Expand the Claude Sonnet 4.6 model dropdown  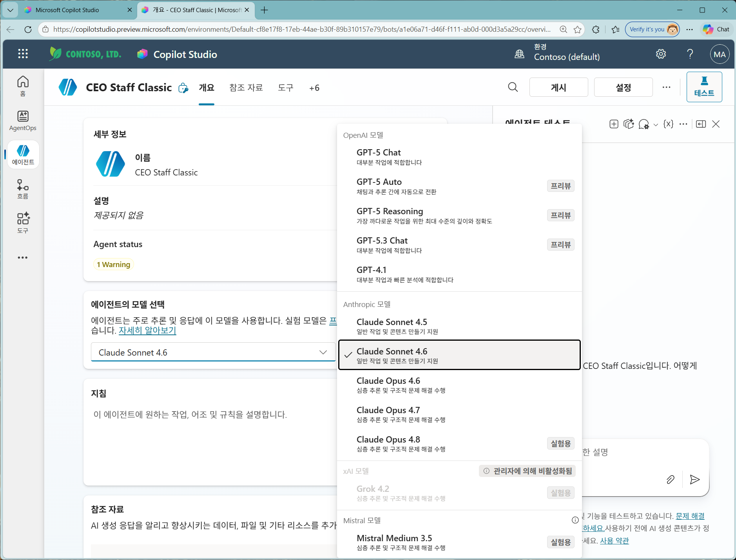213,352
